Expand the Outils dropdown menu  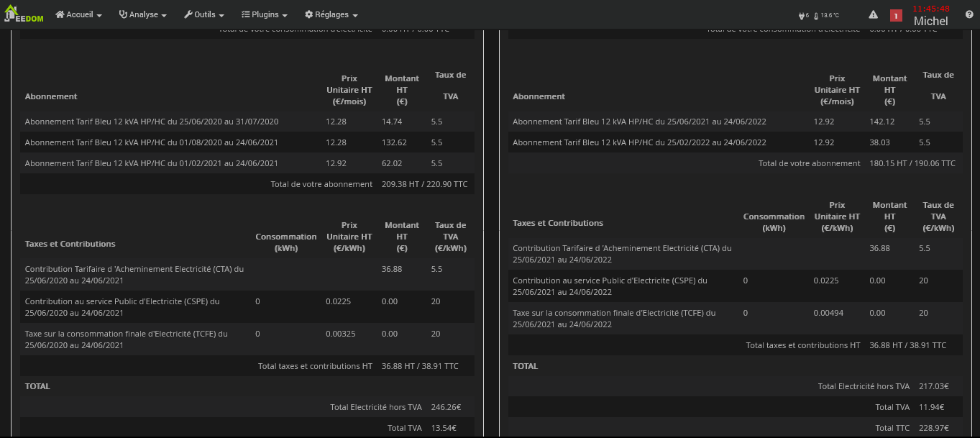[204, 14]
